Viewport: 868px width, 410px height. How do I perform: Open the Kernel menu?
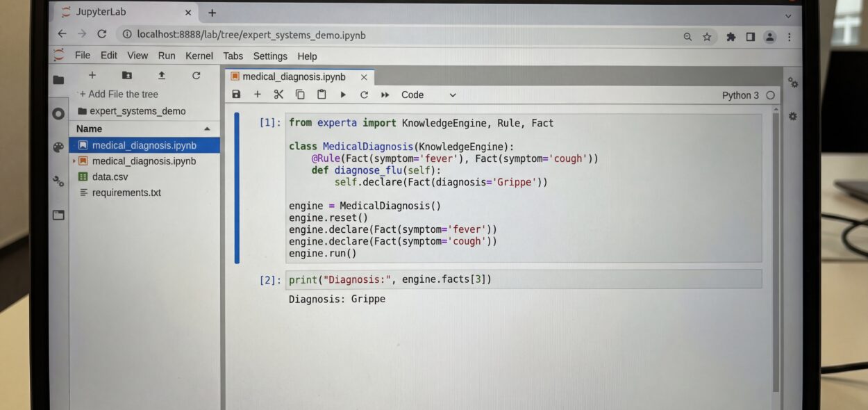(x=199, y=56)
